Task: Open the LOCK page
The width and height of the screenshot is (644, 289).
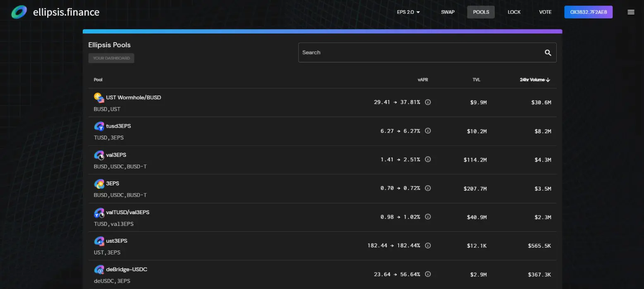Action: point(514,12)
